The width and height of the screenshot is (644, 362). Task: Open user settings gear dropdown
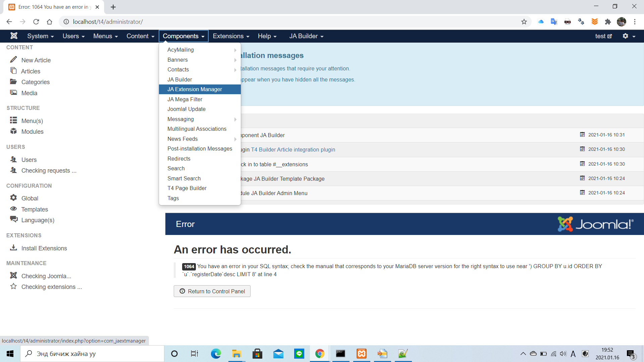click(629, 36)
